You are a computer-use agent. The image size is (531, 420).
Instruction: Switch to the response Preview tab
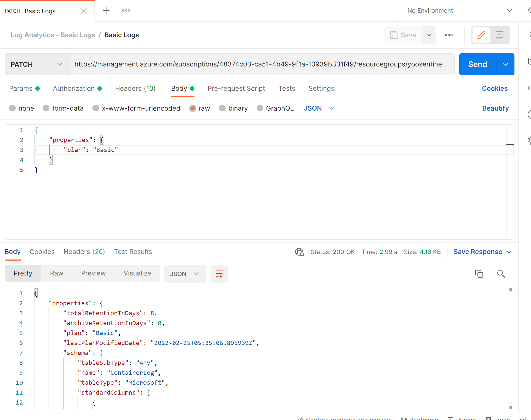click(93, 273)
